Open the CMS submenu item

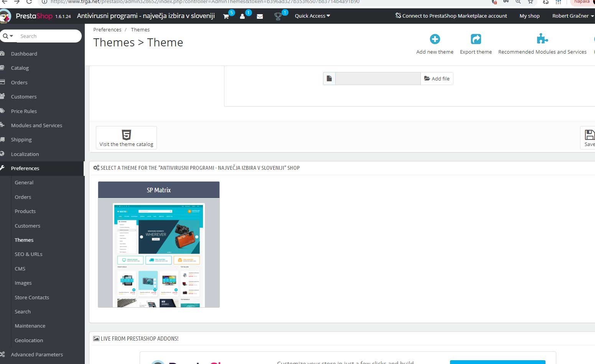point(20,269)
